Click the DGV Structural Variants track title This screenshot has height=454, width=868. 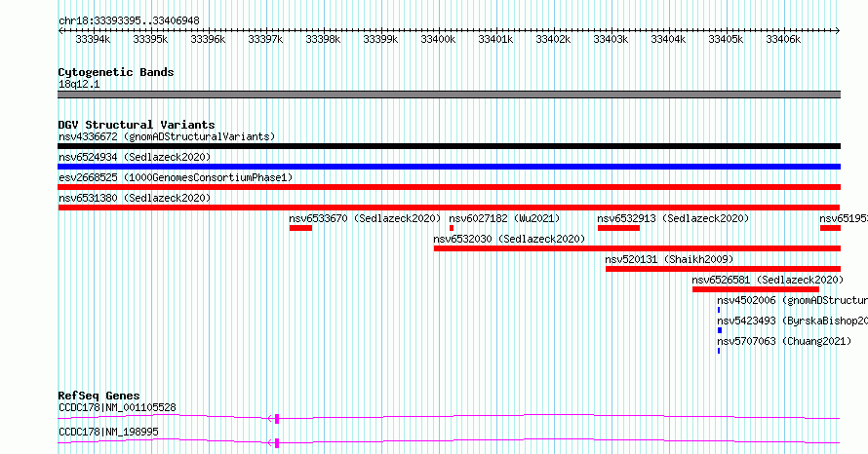coord(137,125)
